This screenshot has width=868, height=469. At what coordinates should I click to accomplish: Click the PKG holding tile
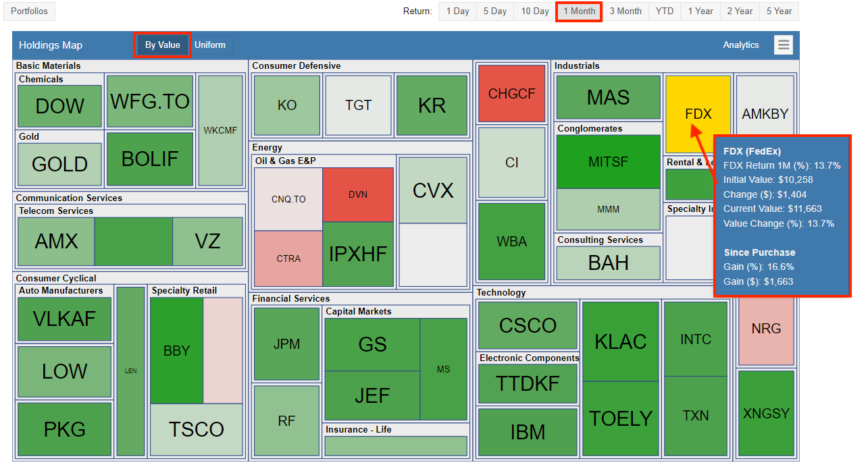[x=65, y=429]
